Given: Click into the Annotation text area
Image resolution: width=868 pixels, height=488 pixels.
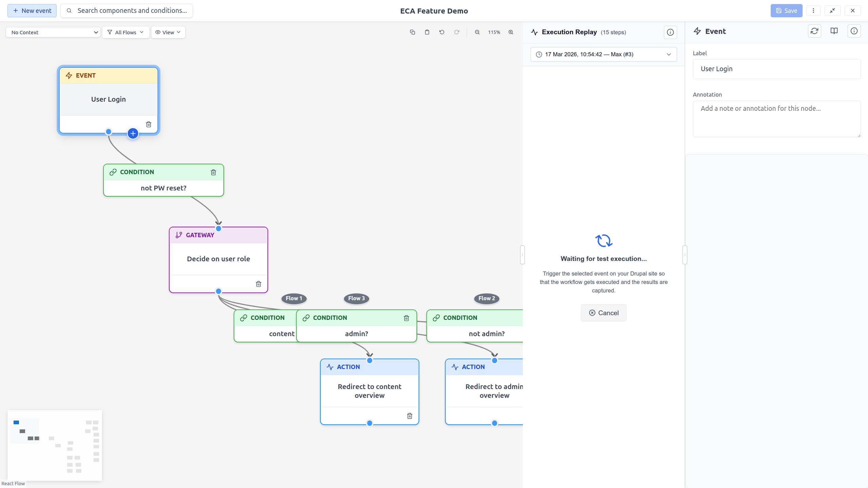Looking at the screenshot, I should [x=776, y=119].
